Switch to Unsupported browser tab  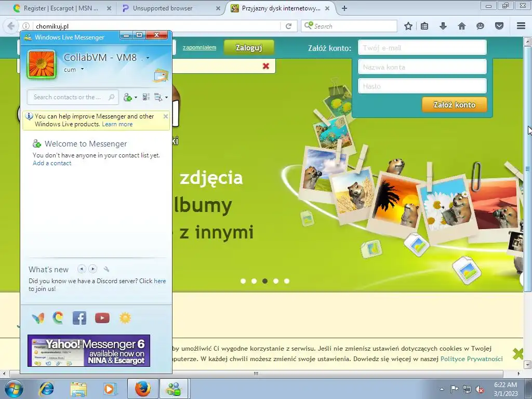click(x=163, y=8)
